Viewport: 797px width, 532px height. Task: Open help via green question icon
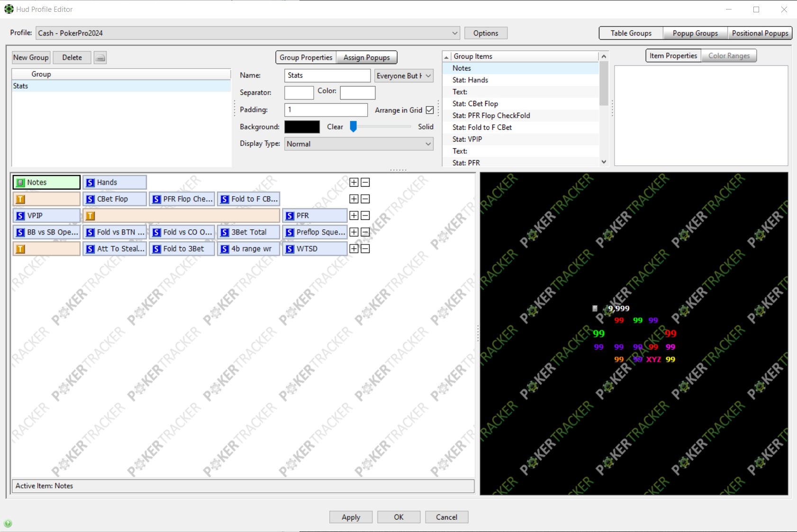coord(8,523)
